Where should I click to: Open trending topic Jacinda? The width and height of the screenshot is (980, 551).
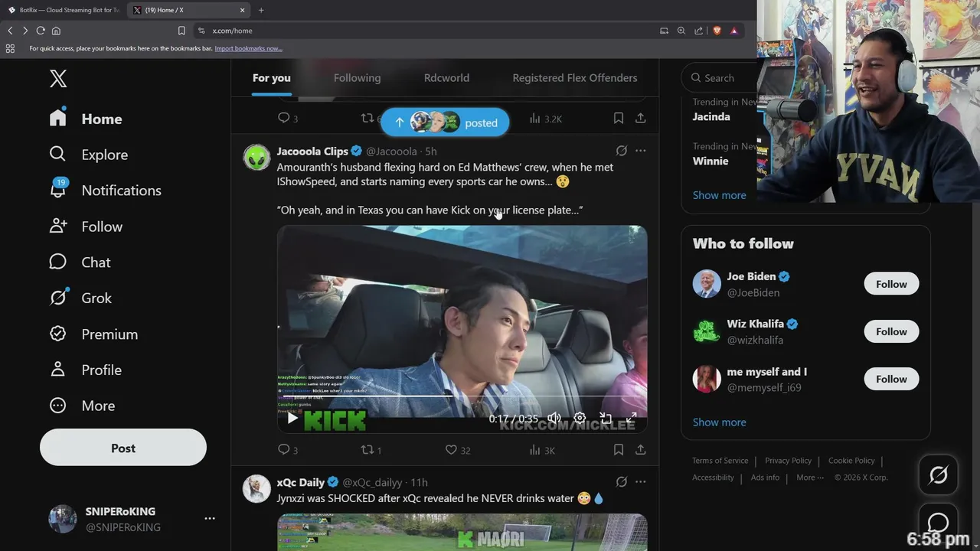711,117
